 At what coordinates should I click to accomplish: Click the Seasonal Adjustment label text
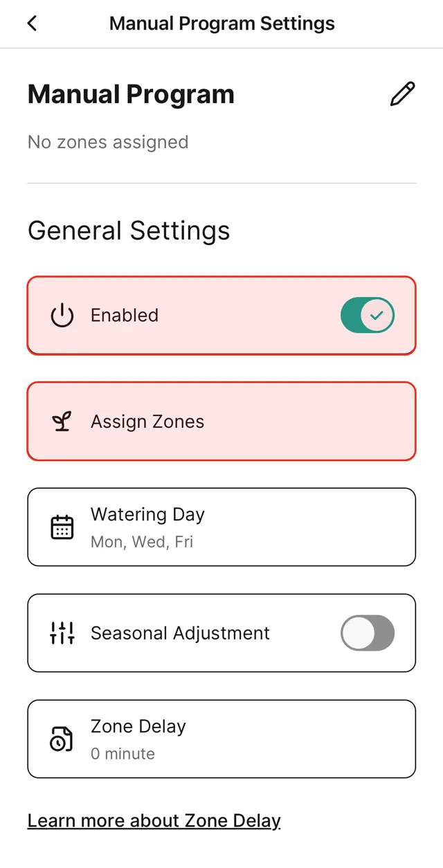[180, 633]
